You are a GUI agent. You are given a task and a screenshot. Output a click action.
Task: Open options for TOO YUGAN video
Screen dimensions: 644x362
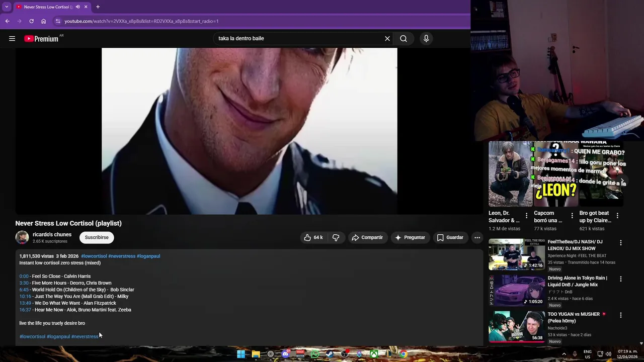click(620, 315)
